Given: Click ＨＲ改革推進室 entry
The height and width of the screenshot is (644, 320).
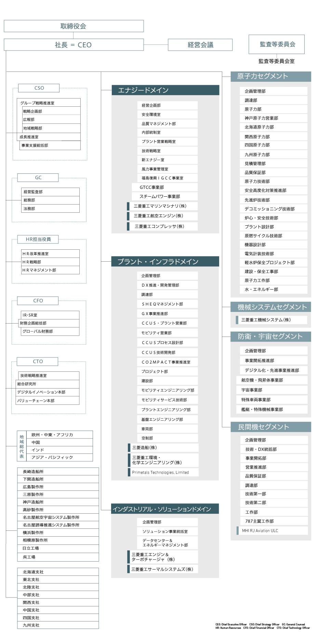Looking at the screenshot, I should pos(50,254).
